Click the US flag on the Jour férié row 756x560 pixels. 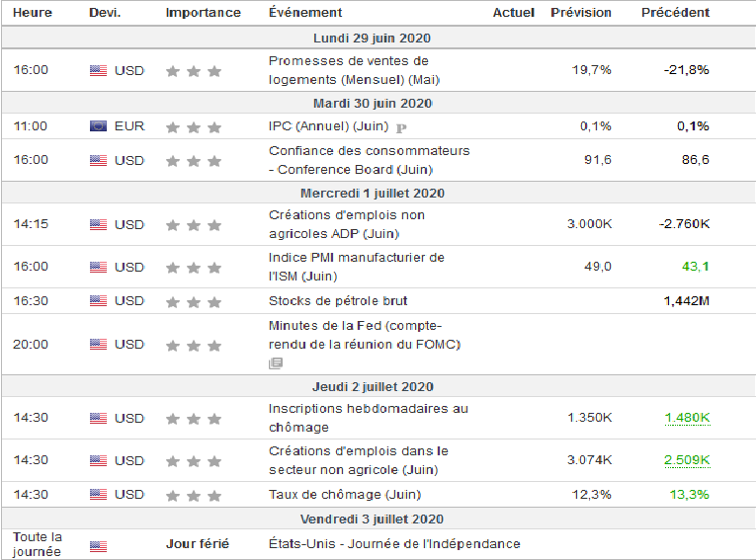tap(98, 545)
